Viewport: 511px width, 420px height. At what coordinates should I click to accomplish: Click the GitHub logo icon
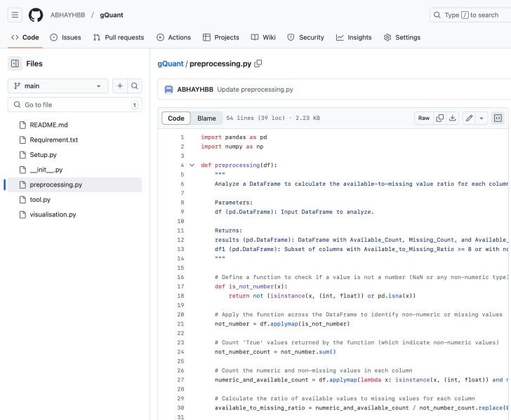[x=36, y=15]
